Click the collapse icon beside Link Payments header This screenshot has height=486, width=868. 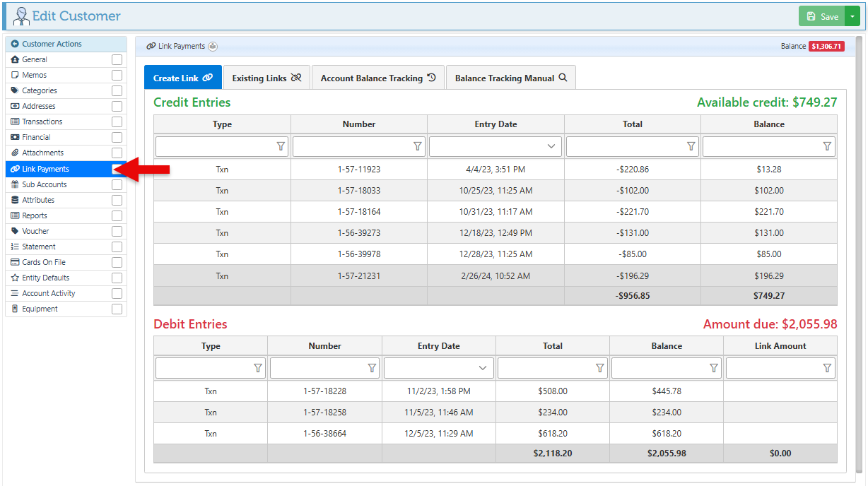213,47
